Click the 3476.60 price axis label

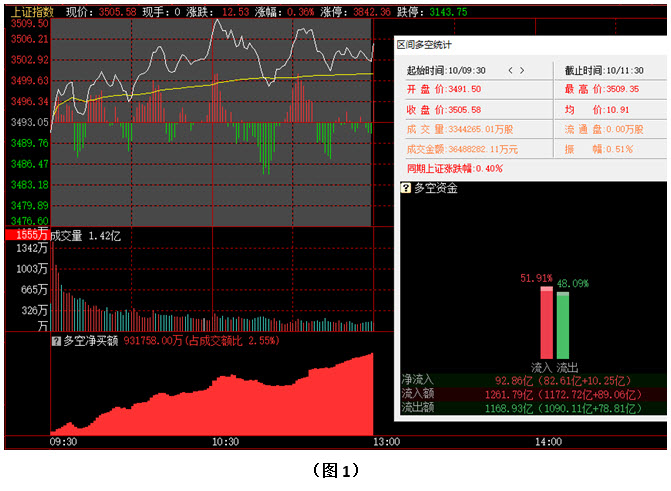[x=30, y=221]
